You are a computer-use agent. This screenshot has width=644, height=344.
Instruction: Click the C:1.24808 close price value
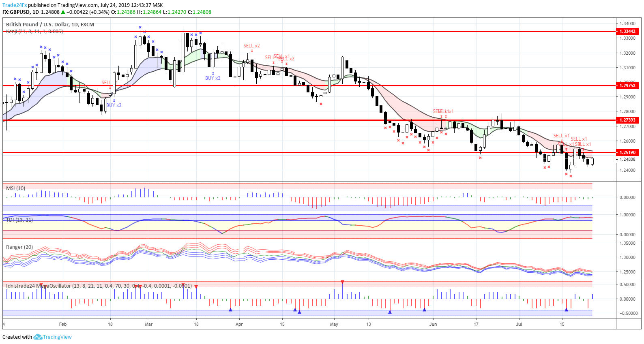[200, 12]
